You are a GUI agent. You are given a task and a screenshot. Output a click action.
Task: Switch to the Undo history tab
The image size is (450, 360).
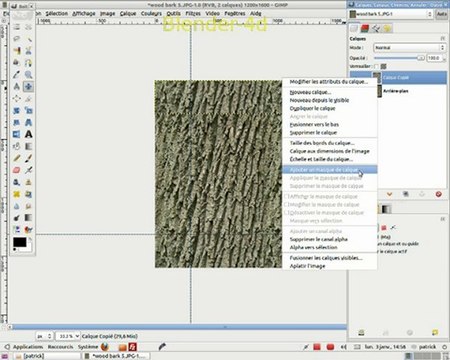pyautogui.click(x=387, y=28)
